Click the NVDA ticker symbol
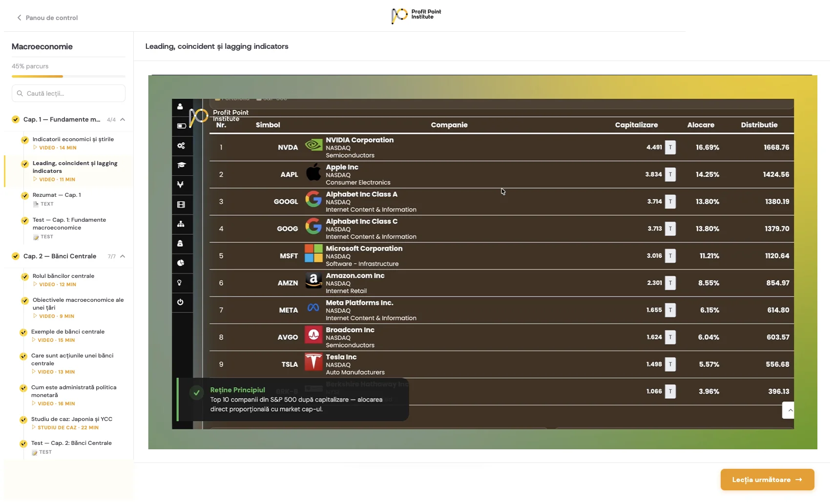The height and width of the screenshot is (504, 834). pos(288,147)
